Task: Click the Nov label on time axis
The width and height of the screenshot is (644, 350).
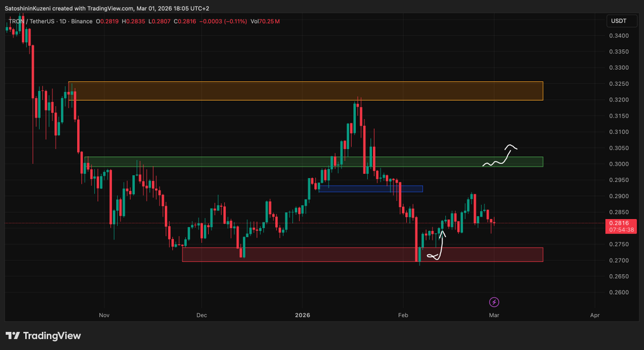Action: pyautogui.click(x=104, y=316)
